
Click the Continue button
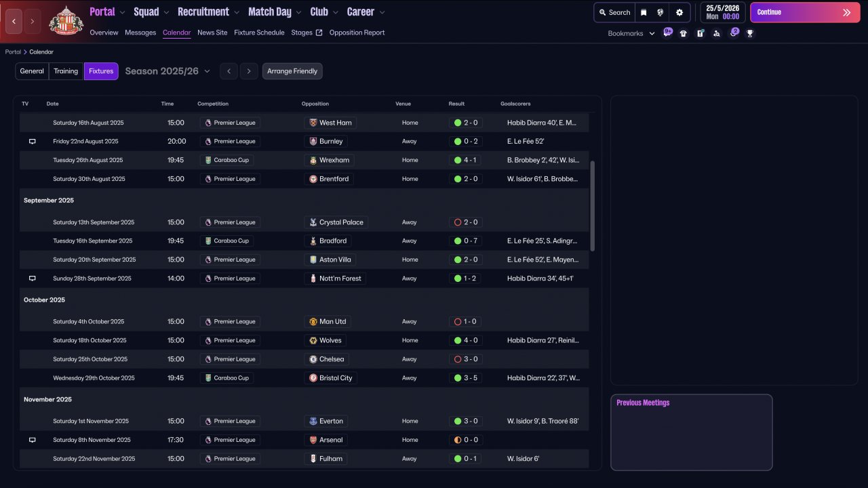pos(805,12)
